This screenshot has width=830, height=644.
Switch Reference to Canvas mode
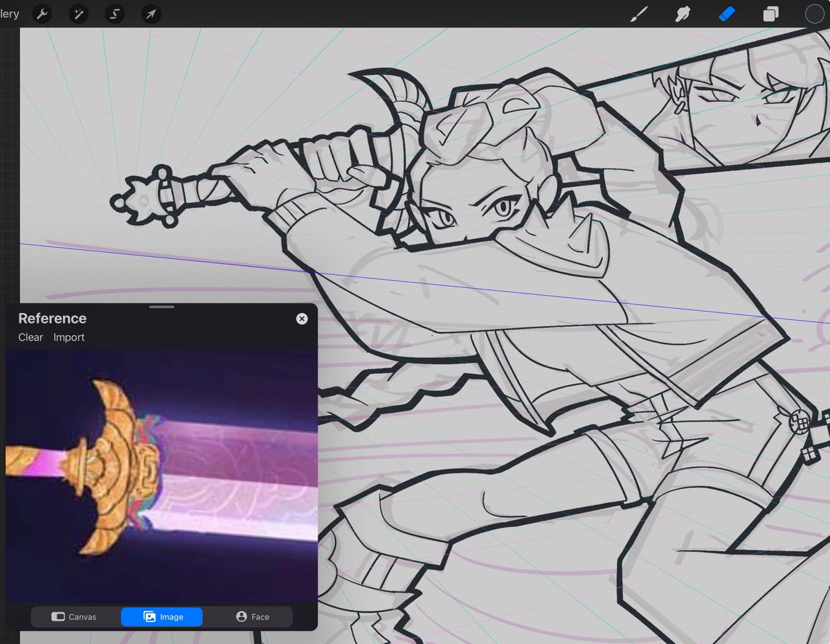click(74, 616)
